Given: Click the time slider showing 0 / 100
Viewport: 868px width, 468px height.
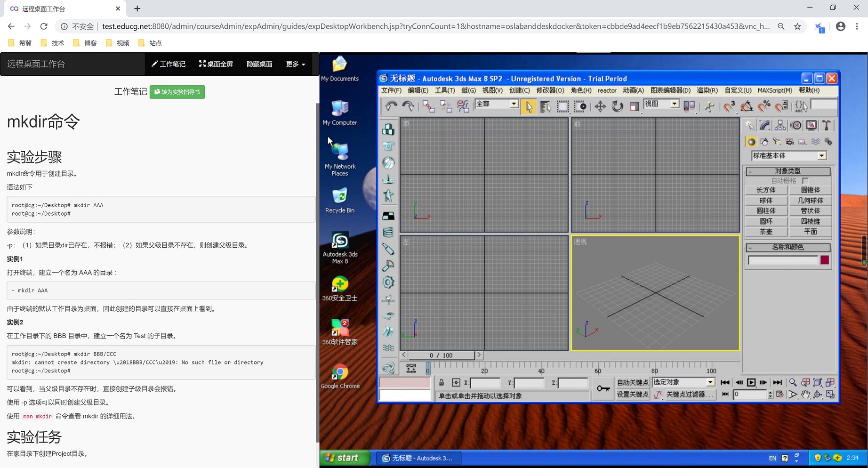Looking at the screenshot, I should (441, 355).
